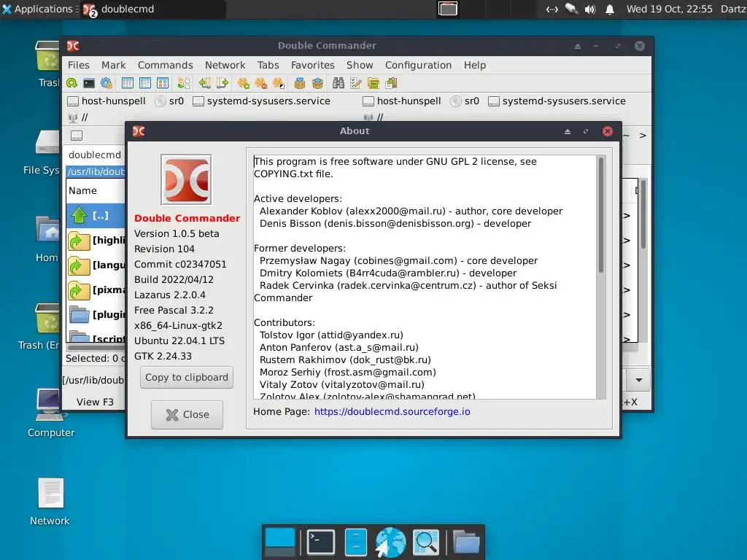Open the Network menu
This screenshot has height=560, width=747.
(225, 65)
